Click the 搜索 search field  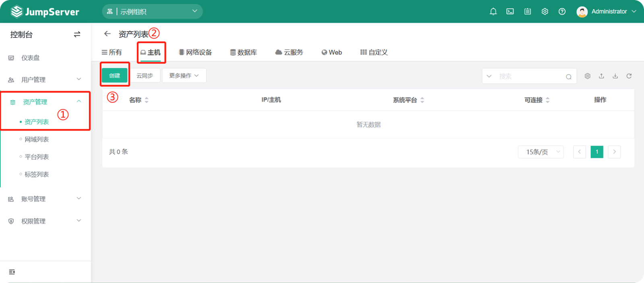pyautogui.click(x=529, y=76)
